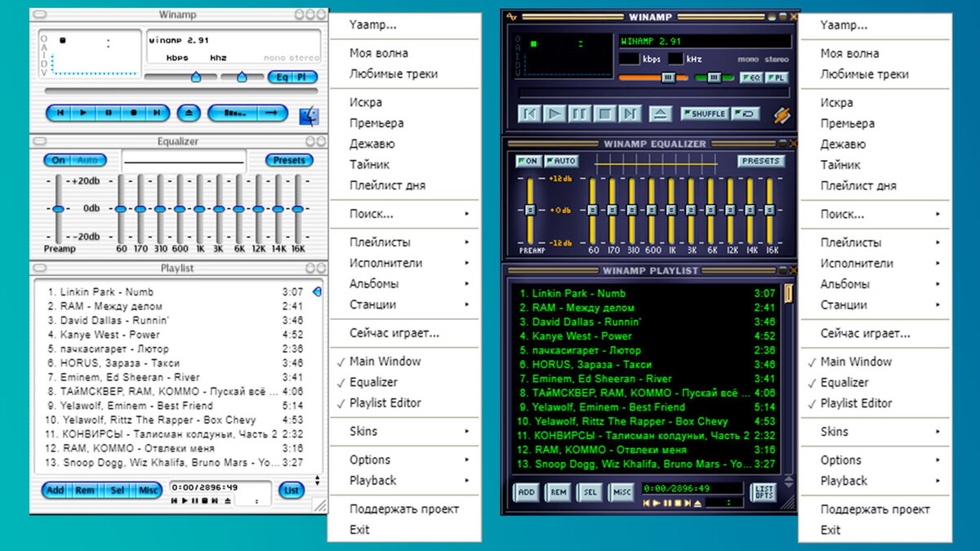Click the Eject button in the light Aqua-skin player
The width and height of the screenshot is (980, 551).
(187, 113)
